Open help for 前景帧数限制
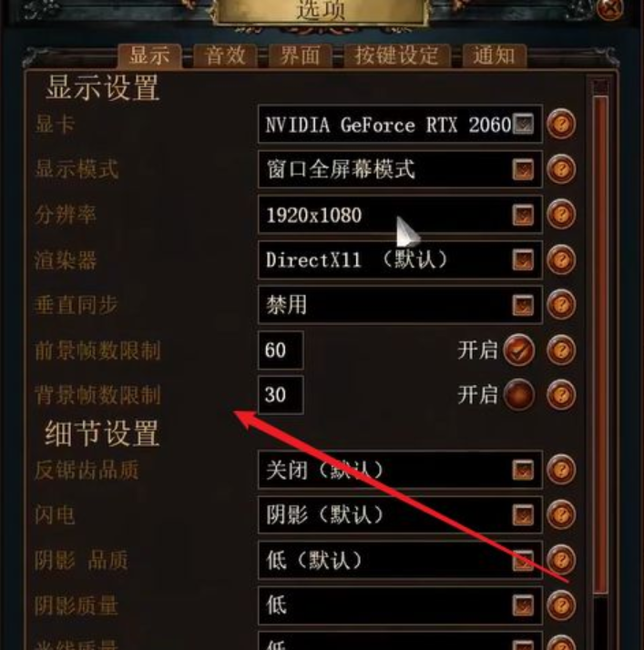 tap(561, 350)
